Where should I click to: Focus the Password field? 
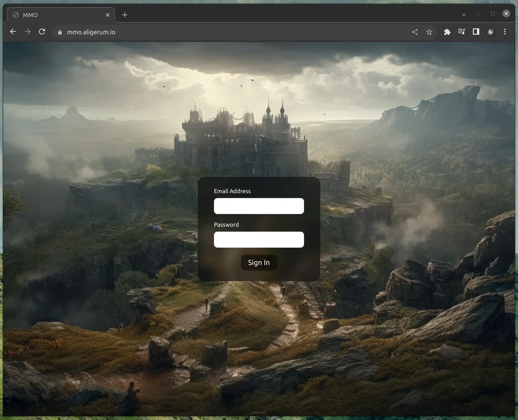click(259, 239)
